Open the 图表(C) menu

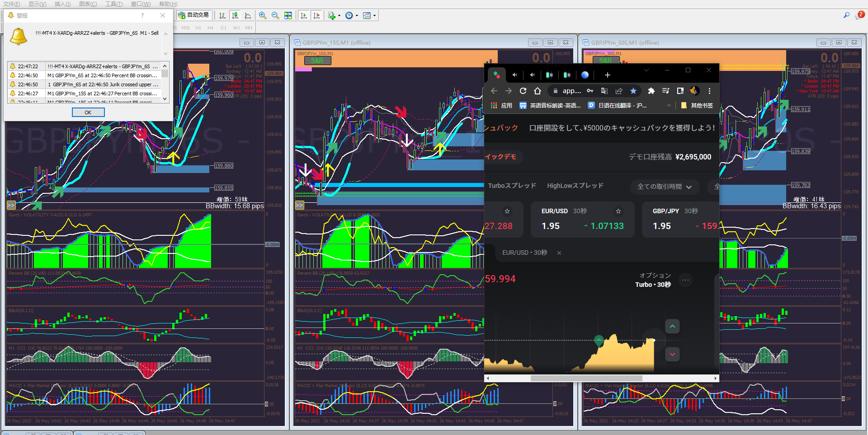[x=88, y=4]
